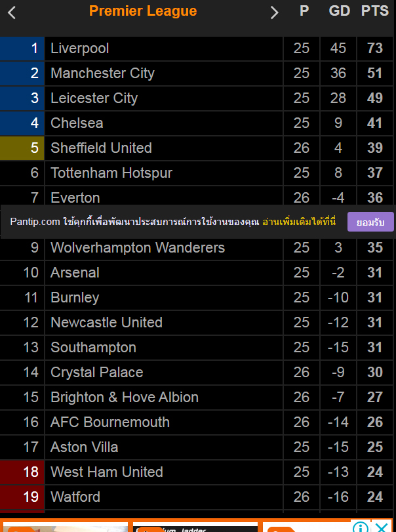Click on Chelsea team name
The height and width of the screenshot is (532, 396).
[x=77, y=123]
